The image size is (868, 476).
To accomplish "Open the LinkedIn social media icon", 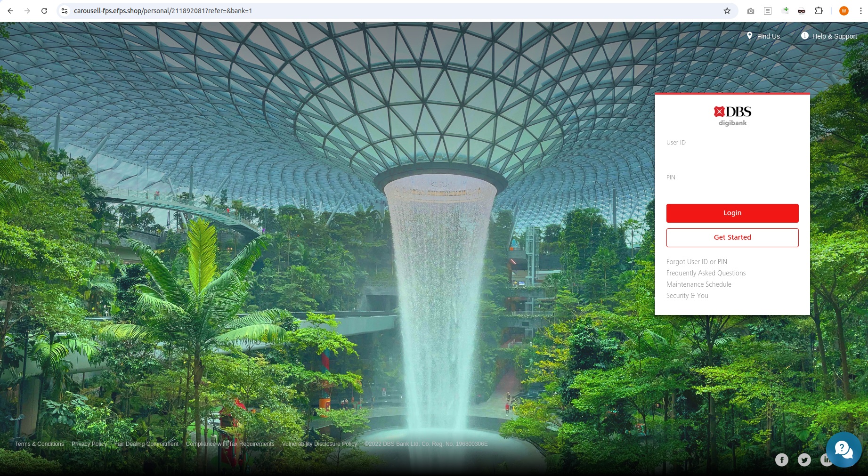I will click(x=827, y=460).
